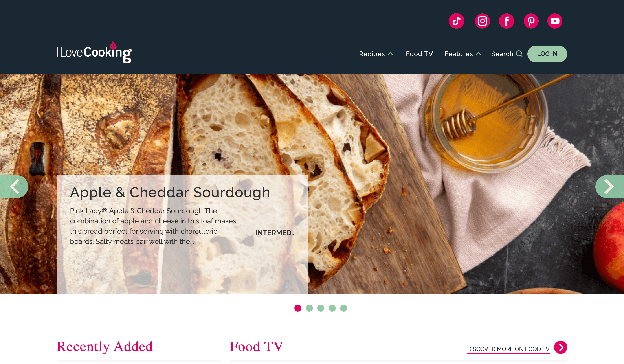Select the second carousel dot
624x364 pixels.
[309, 308]
